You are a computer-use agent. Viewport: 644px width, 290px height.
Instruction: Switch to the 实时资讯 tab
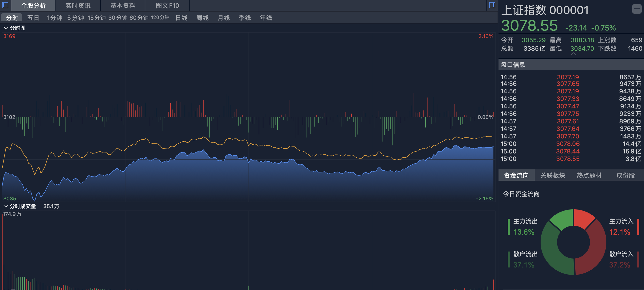tap(78, 5)
